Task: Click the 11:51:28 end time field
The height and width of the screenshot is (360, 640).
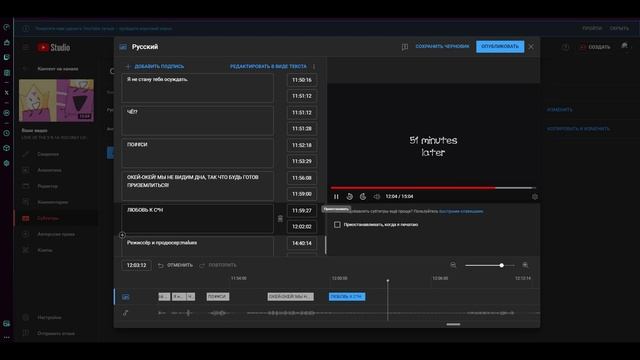Action: [x=302, y=129]
